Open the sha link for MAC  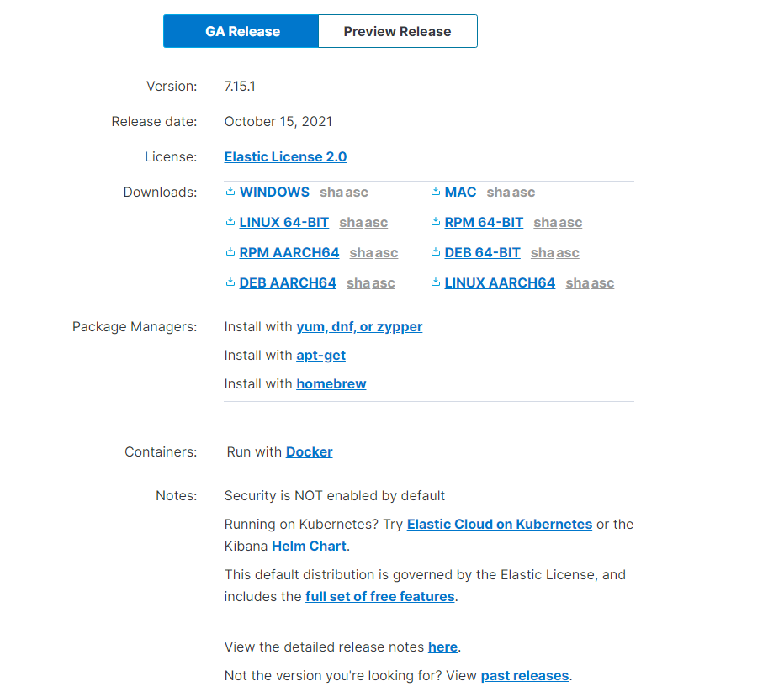click(499, 193)
